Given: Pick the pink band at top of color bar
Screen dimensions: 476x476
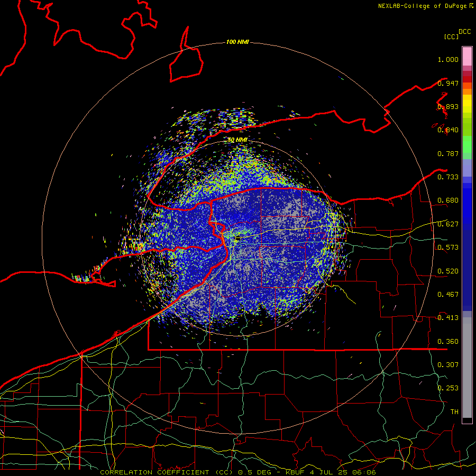Looking at the screenshot, I should tap(467, 56).
